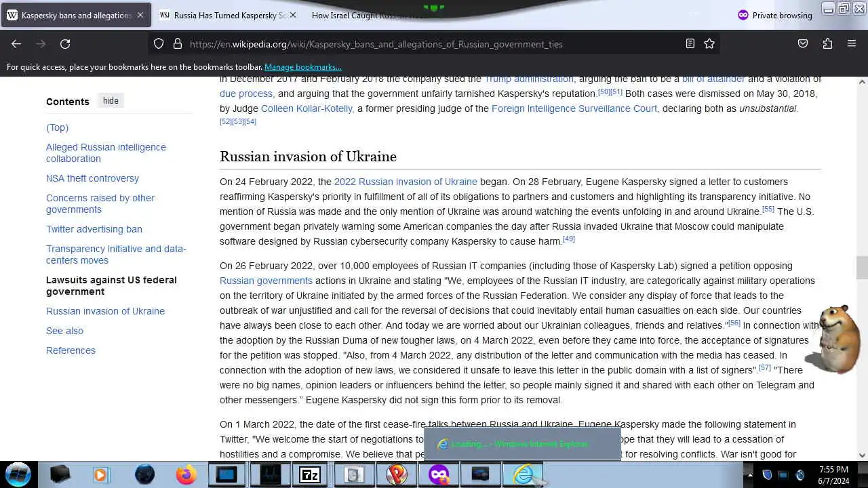Open Foreign Intelligence Surveillance Court link

pyautogui.click(x=574, y=108)
